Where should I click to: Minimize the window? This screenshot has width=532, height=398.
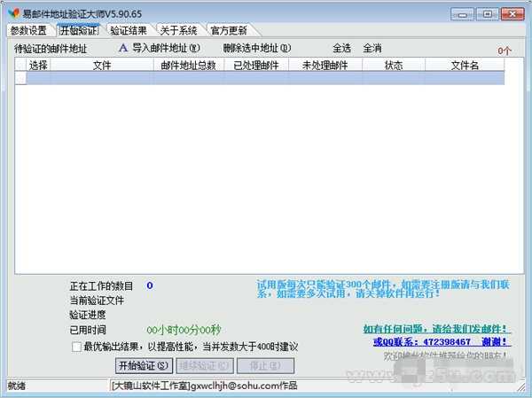462,14
